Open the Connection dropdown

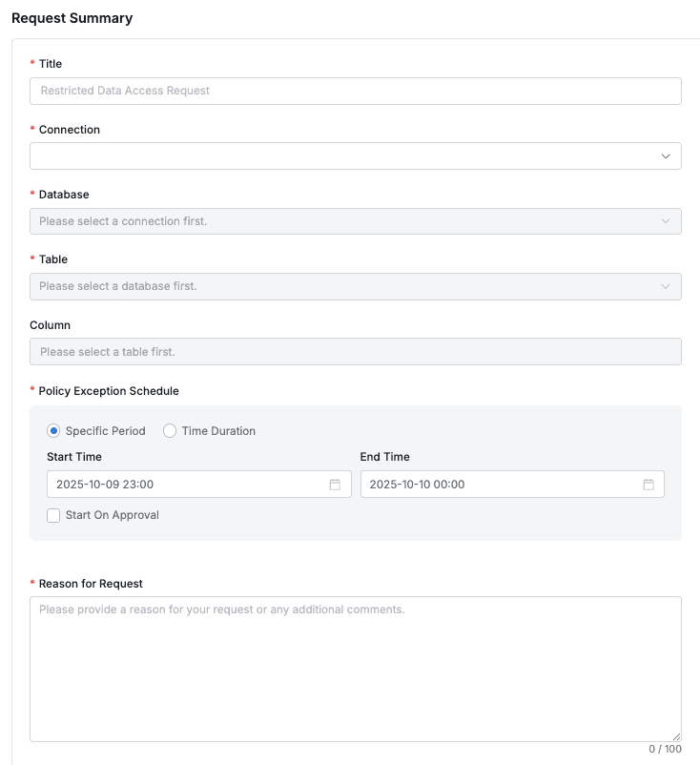pyautogui.click(x=355, y=155)
